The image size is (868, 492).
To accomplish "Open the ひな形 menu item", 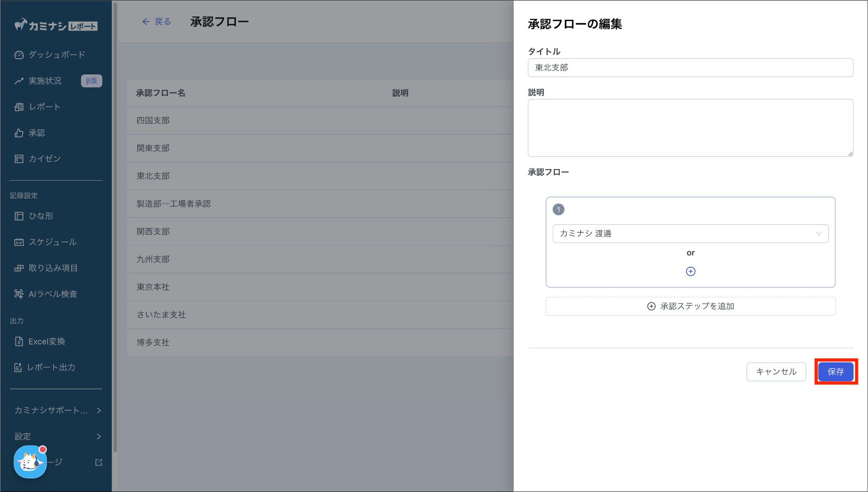I will tap(41, 216).
